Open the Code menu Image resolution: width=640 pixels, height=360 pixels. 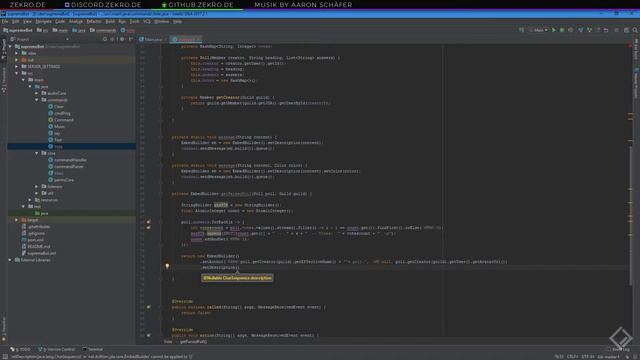[x=60, y=21]
